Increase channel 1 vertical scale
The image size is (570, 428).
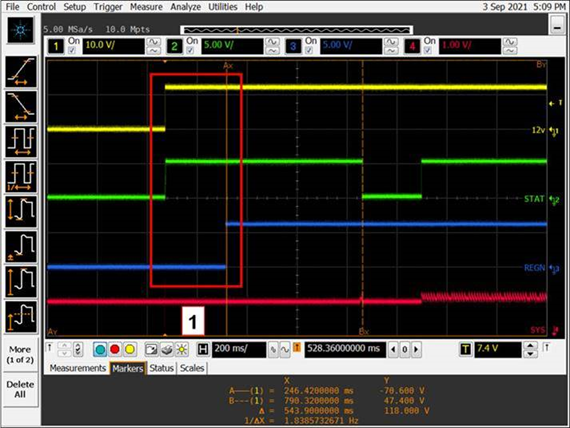[154, 42]
